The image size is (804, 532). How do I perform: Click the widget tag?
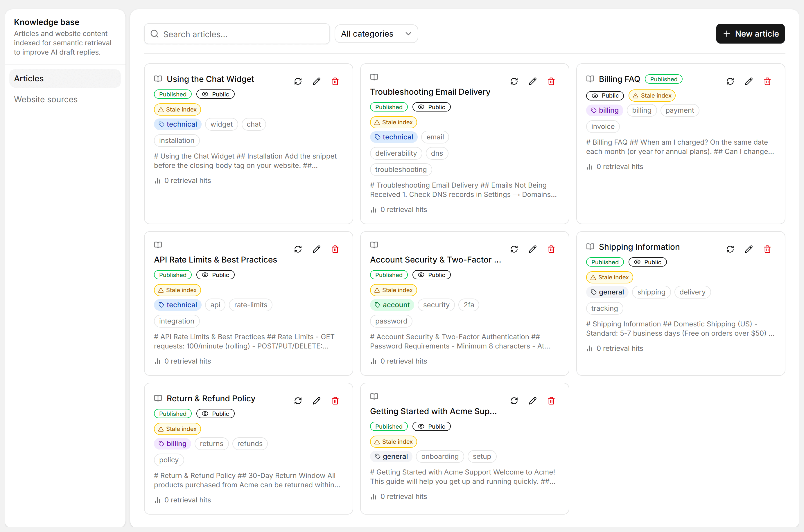(222, 124)
